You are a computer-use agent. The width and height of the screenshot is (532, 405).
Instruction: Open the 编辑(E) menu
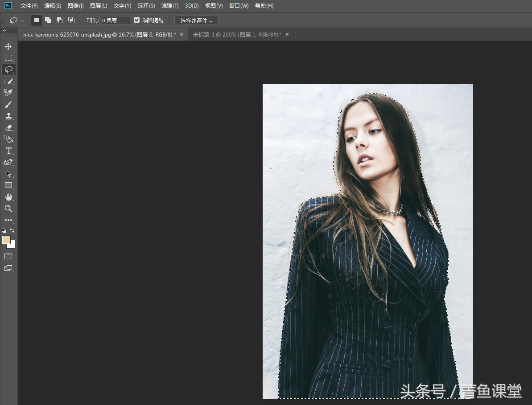point(53,6)
